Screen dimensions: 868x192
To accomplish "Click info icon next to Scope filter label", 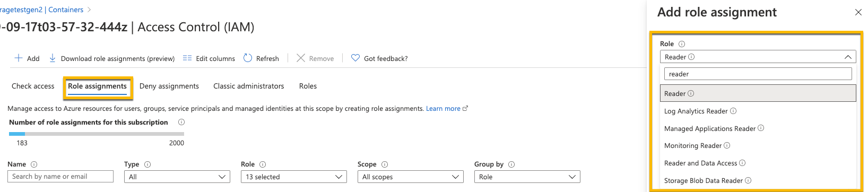I will click(385, 164).
